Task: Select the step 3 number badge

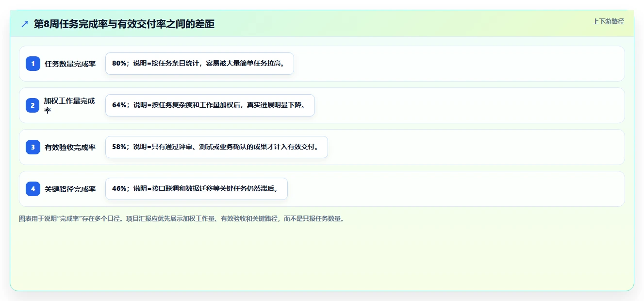Action: point(33,147)
